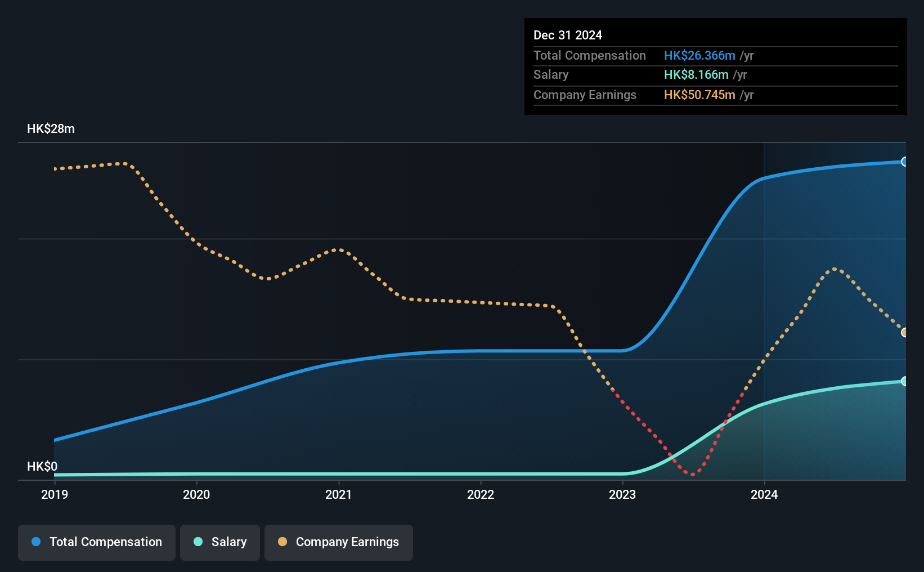Screen dimensions: 924x572
Task: Select the Salary endpoint marker on chart
Action: coord(904,381)
